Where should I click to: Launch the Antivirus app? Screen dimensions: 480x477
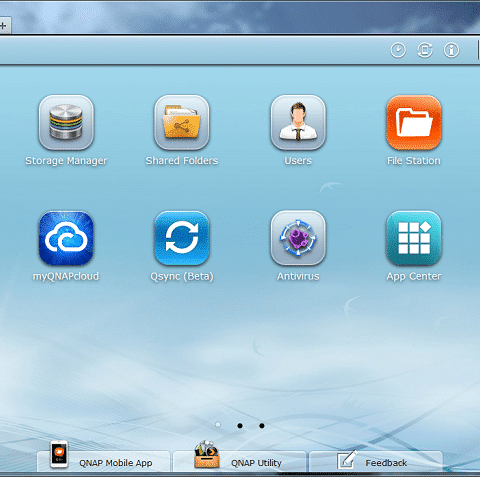[298, 238]
